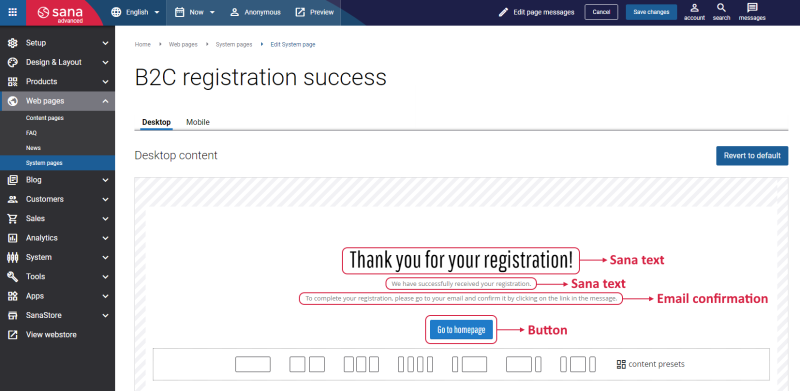Screen dimensions: 800x391
Task: Follow the System pages breadcrumb link
Action: (x=234, y=44)
